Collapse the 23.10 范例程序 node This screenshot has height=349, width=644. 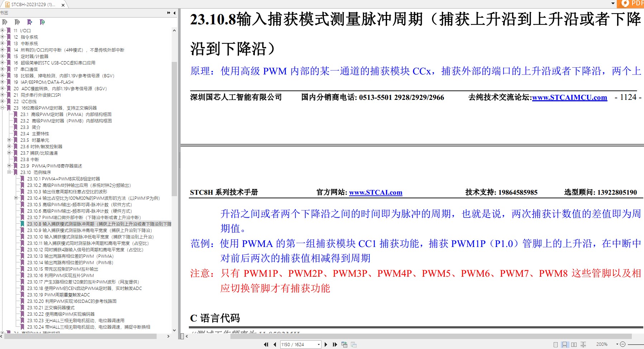point(9,172)
